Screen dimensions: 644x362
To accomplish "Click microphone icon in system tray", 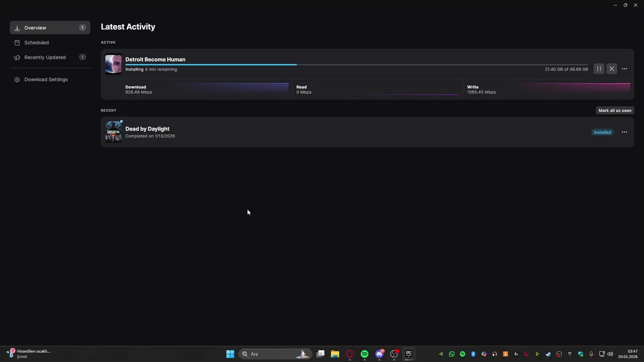I will (591, 354).
